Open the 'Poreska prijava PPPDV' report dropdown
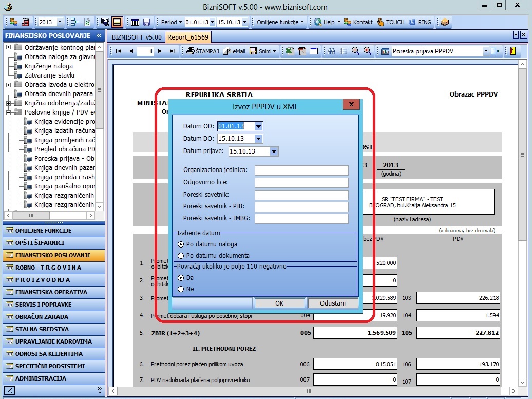Image resolution: width=532 pixels, height=399 pixels. point(486,51)
